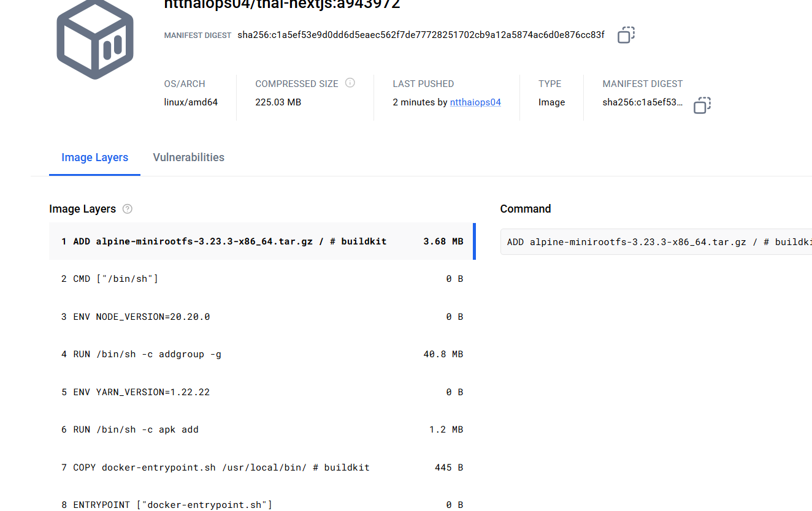812x511 pixels.
Task: Select layer 4 RUN addgroup -g
Action: 262,354
